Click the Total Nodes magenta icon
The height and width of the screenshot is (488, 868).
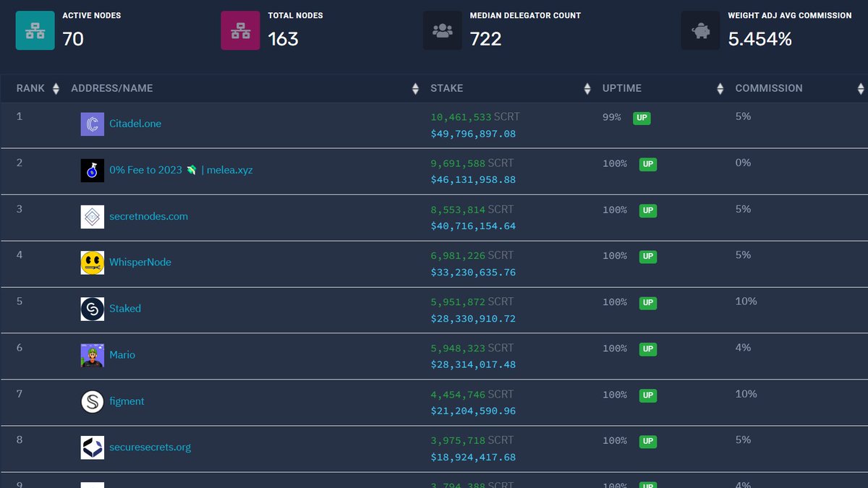pos(240,30)
